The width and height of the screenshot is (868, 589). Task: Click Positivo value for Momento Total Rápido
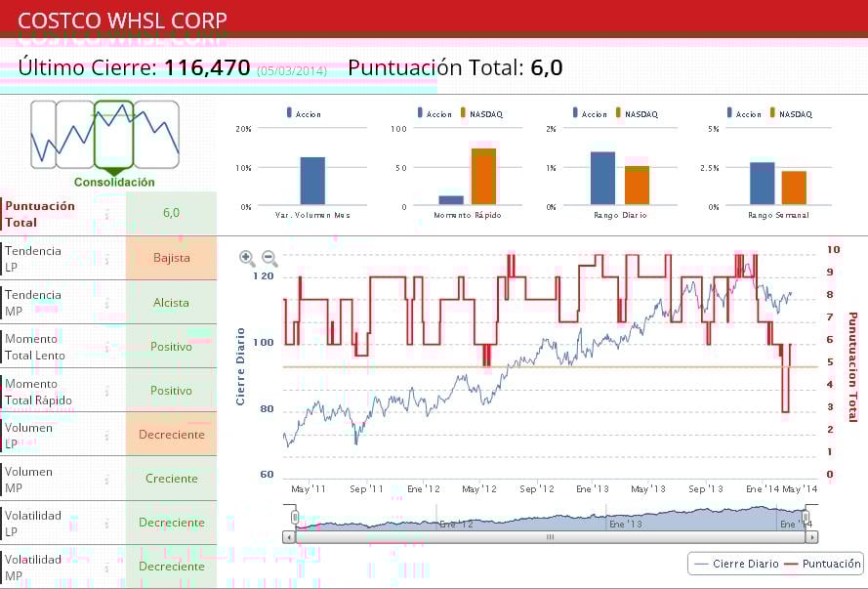[171, 391]
